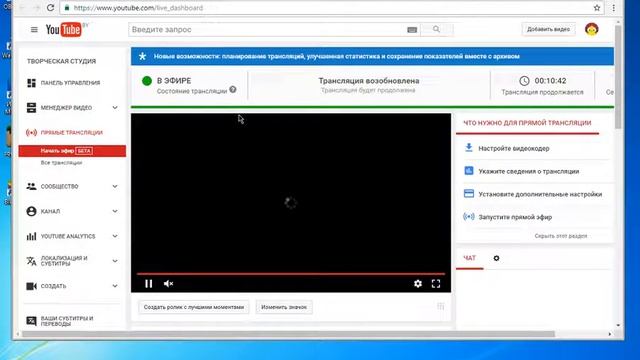Click the horizontal page scrollbar
The height and width of the screenshot is (360, 640).
[x=288, y=334]
